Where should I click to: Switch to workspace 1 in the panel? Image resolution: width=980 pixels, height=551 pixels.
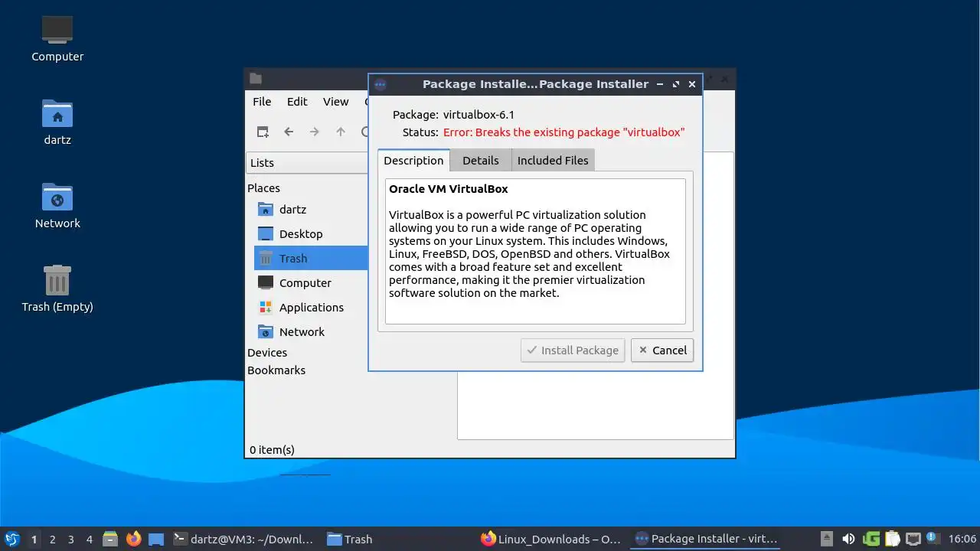pos(34,539)
